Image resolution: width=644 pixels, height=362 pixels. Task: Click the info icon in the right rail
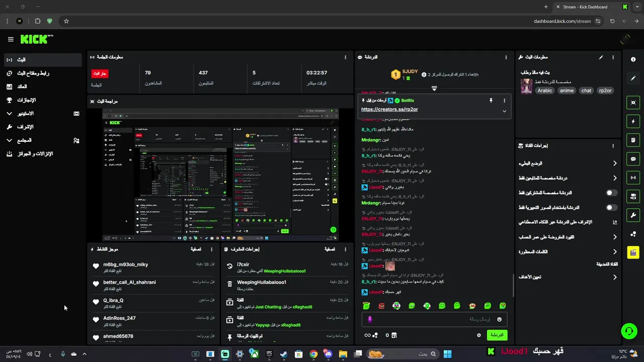[x=633, y=59]
